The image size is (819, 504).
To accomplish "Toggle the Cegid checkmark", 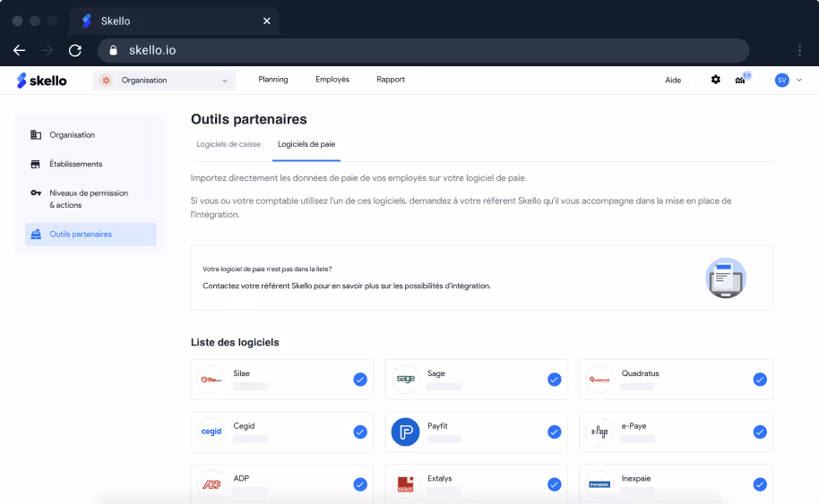I will 360,431.
